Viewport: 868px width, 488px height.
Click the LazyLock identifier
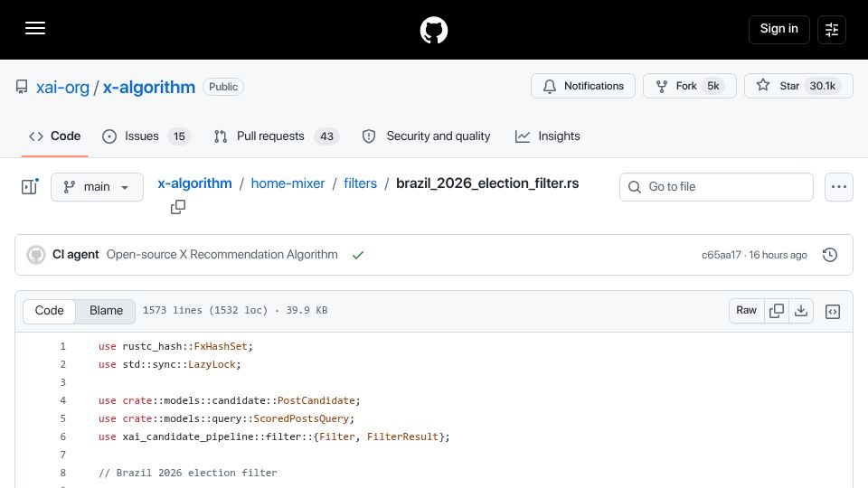212,364
